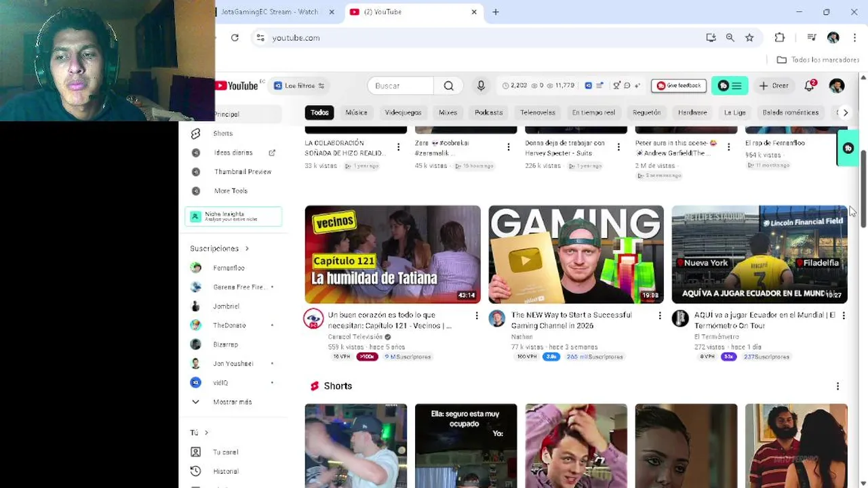Open options for Caracol Televisión video

476,316
